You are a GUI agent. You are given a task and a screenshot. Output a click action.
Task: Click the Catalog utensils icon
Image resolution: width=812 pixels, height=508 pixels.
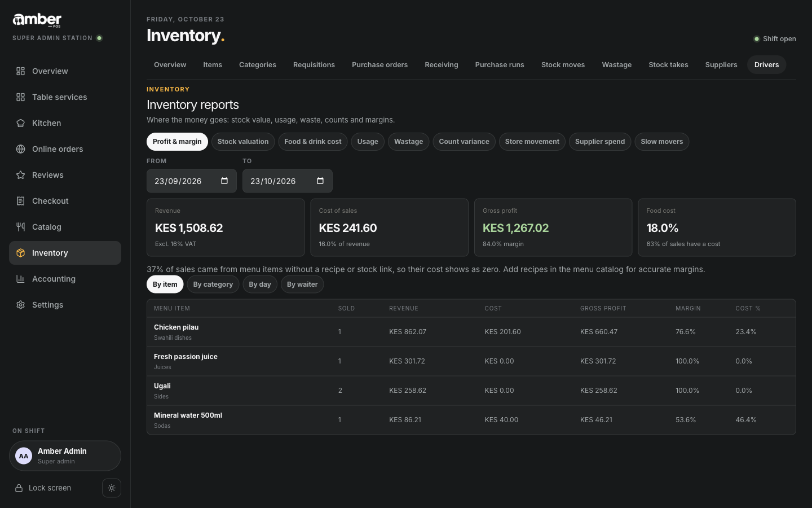point(20,227)
